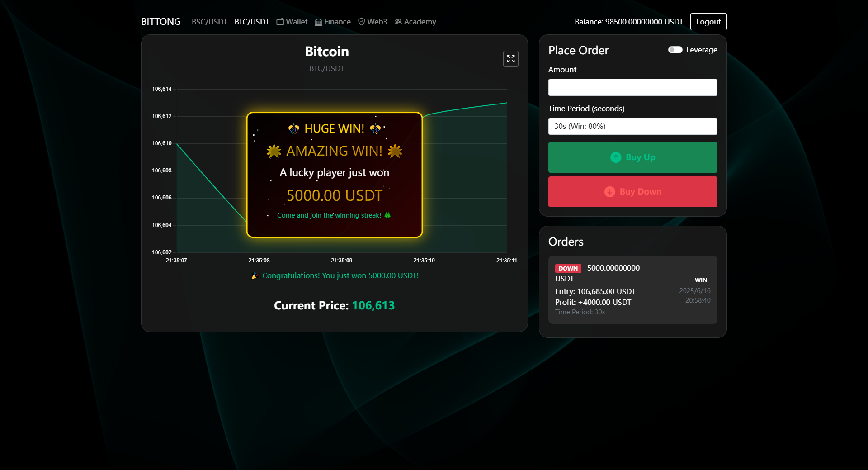
Task: Click the party popper congratulations icon
Action: pyautogui.click(x=255, y=276)
